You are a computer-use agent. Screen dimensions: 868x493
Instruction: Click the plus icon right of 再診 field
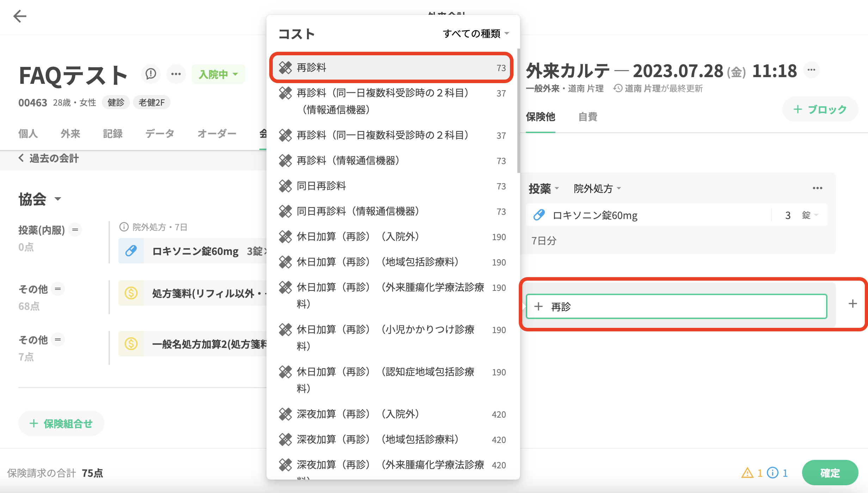[852, 304]
